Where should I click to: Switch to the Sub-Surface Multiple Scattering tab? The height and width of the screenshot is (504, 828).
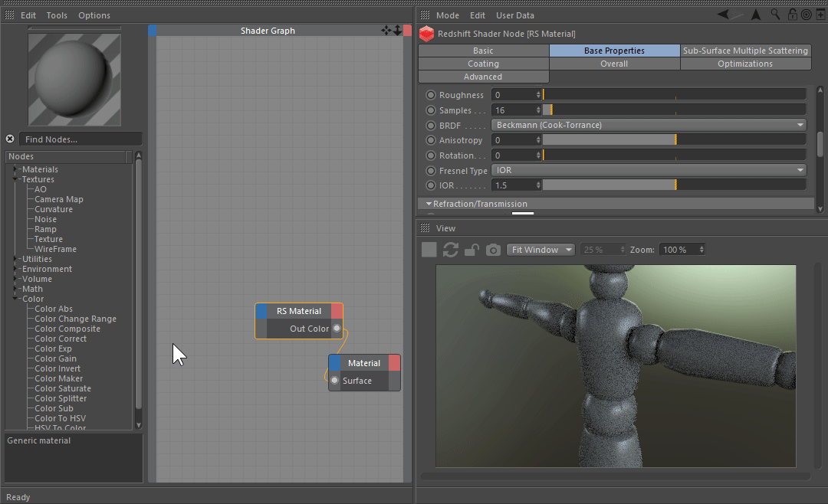745,51
